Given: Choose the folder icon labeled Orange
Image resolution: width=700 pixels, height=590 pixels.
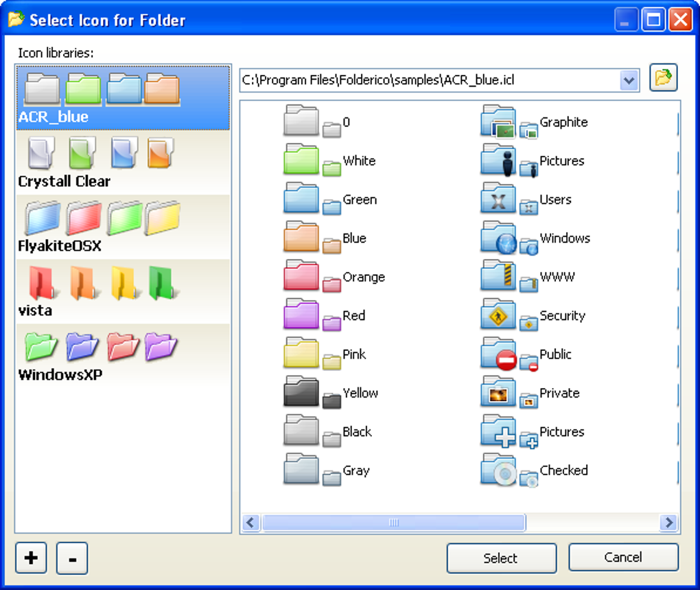Looking at the screenshot, I should coord(334,277).
